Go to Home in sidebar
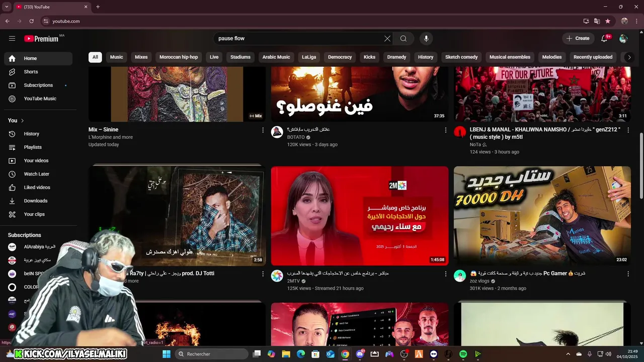The height and width of the screenshot is (362, 644). (38, 58)
